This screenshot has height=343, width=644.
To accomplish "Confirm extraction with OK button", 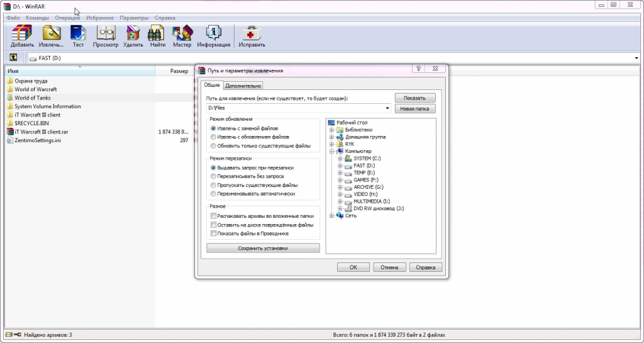I will 353,267.
